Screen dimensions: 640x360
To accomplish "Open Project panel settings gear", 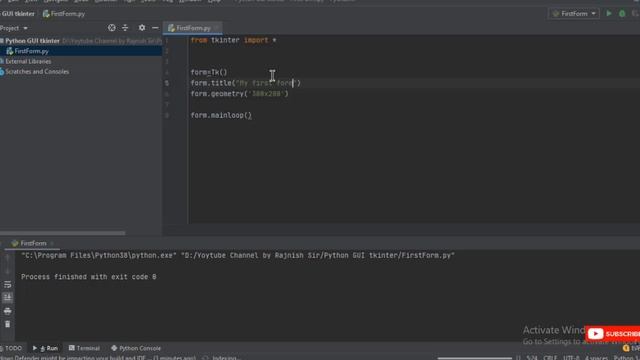I will (x=142, y=28).
